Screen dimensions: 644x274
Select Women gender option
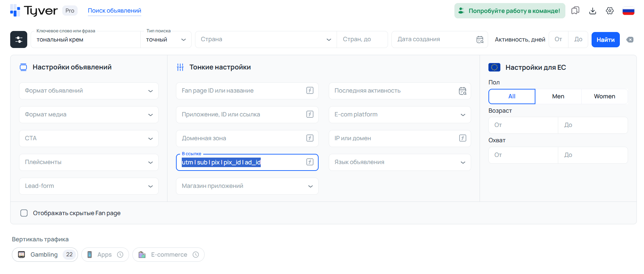(x=605, y=96)
